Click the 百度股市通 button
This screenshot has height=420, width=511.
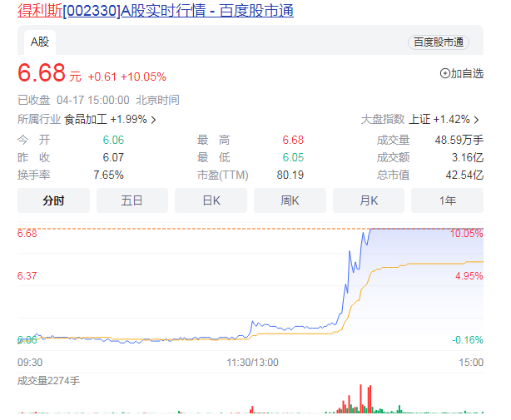tap(439, 42)
